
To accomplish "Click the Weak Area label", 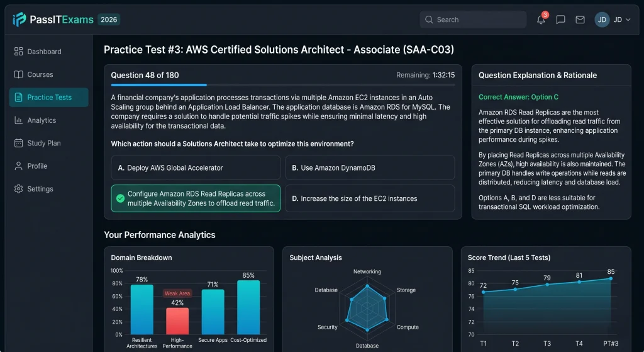I will click(x=177, y=293).
